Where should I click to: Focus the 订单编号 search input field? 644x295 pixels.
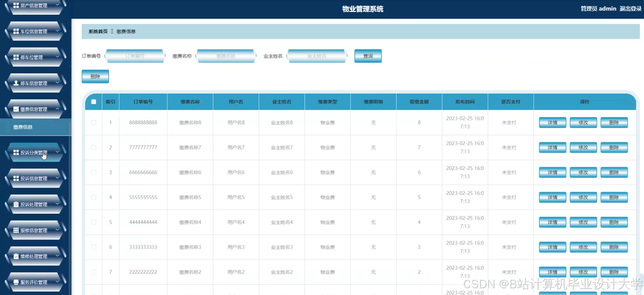click(135, 56)
